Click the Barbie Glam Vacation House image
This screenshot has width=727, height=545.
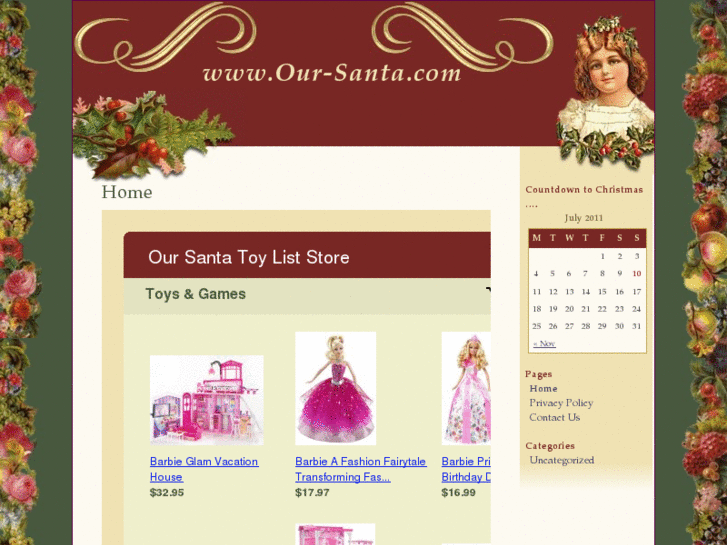click(x=206, y=400)
